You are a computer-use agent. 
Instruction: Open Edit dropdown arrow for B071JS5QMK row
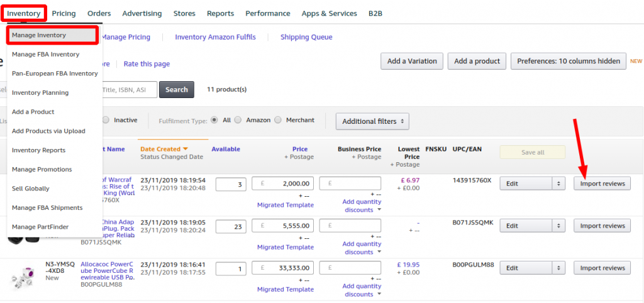click(558, 226)
